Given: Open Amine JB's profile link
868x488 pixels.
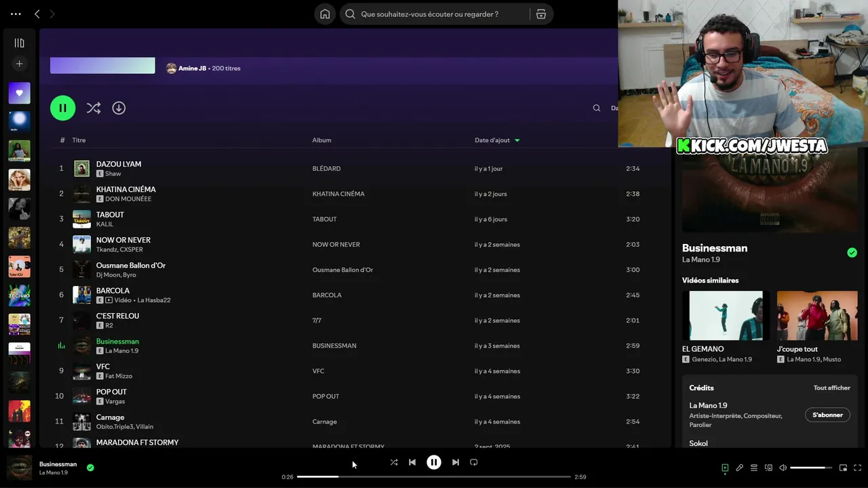Looking at the screenshot, I should (x=192, y=68).
